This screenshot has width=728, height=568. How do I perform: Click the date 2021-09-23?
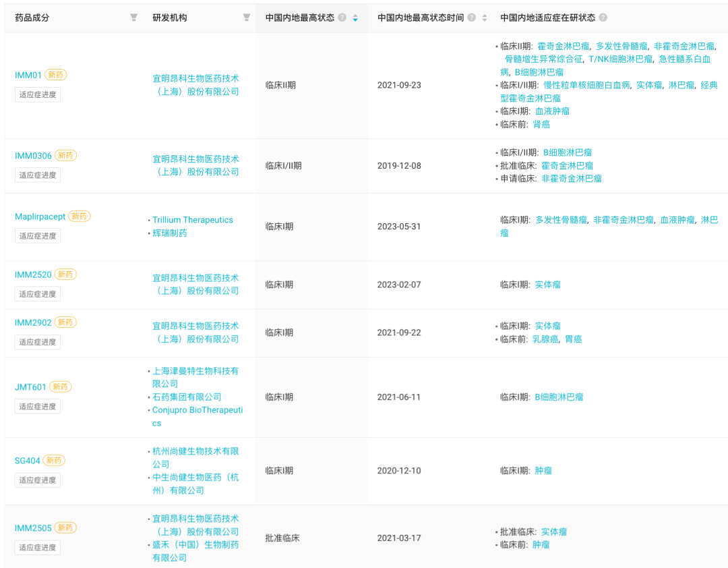399,85
